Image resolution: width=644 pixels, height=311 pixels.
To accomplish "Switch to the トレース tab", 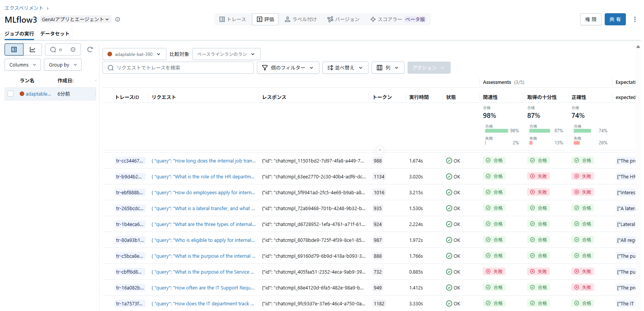I will (x=233, y=19).
